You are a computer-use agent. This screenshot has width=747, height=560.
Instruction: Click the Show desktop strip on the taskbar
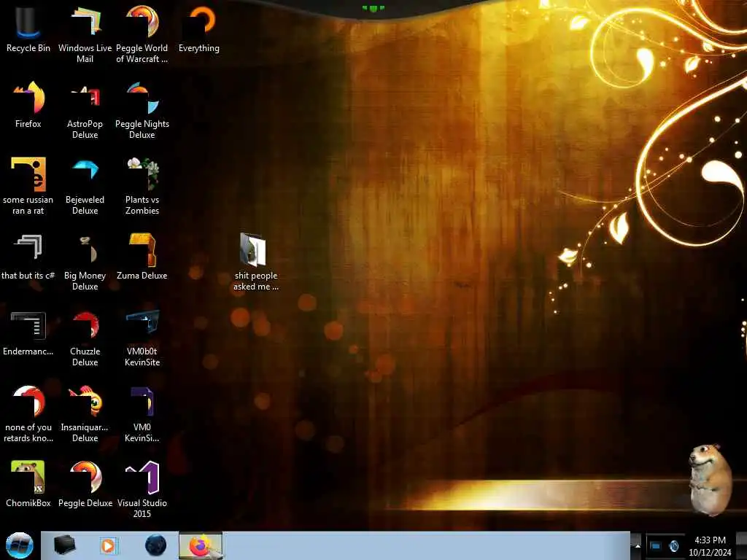click(743, 545)
